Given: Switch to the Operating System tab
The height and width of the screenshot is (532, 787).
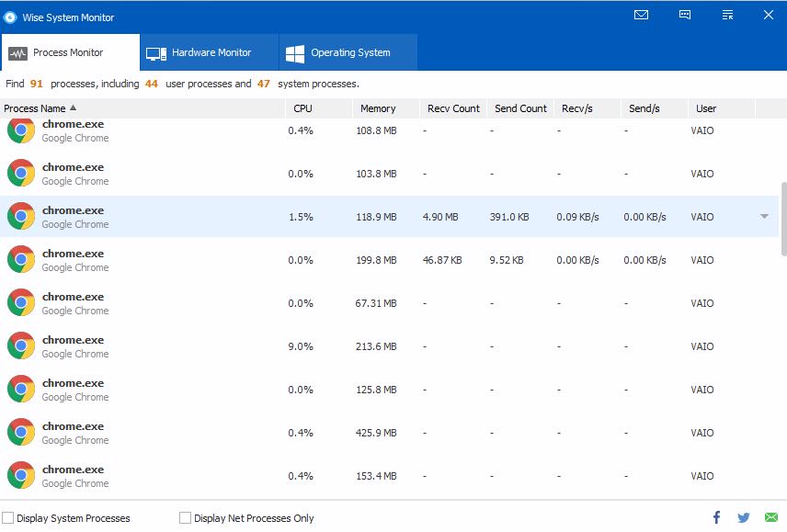Looking at the screenshot, I should coord(348,52).
